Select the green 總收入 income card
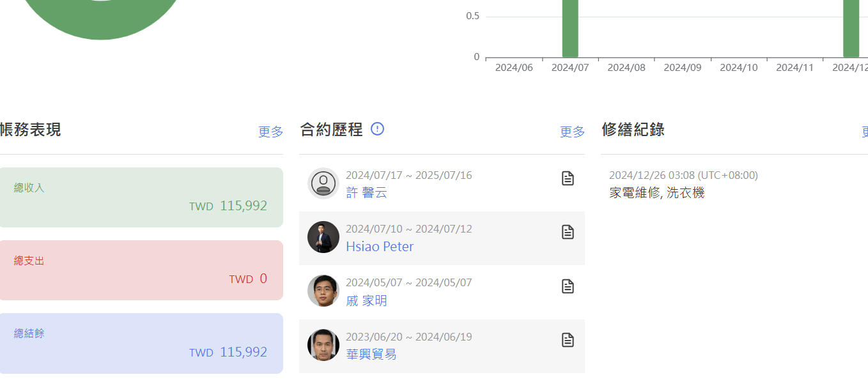The height and width of the screenshot is (384, 868). 141,197
